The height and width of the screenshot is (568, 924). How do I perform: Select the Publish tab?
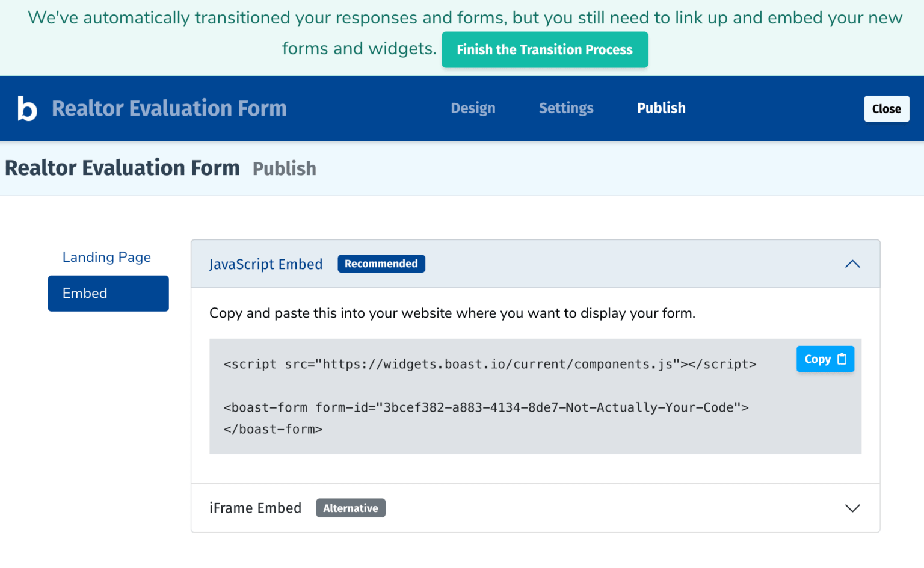click(661, 108)
